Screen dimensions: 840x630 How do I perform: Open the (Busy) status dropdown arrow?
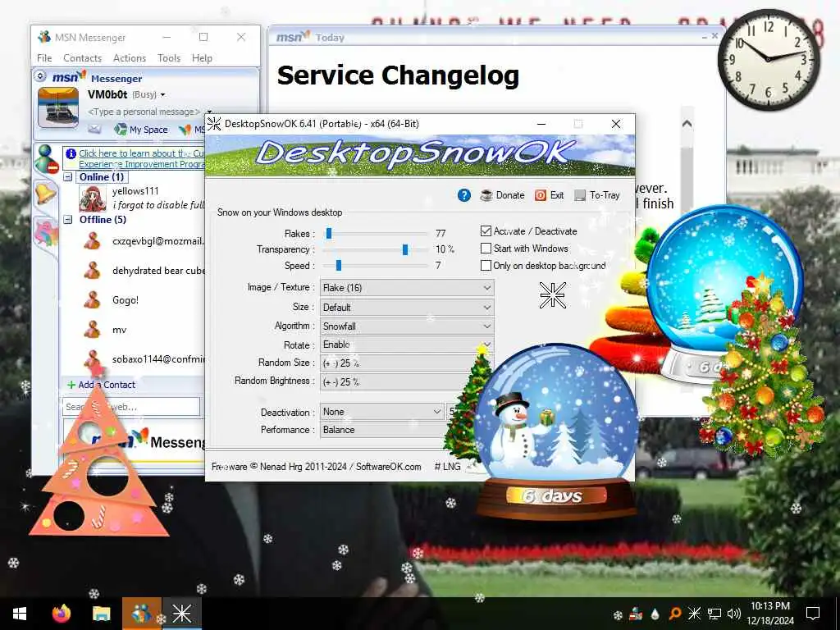163,95
